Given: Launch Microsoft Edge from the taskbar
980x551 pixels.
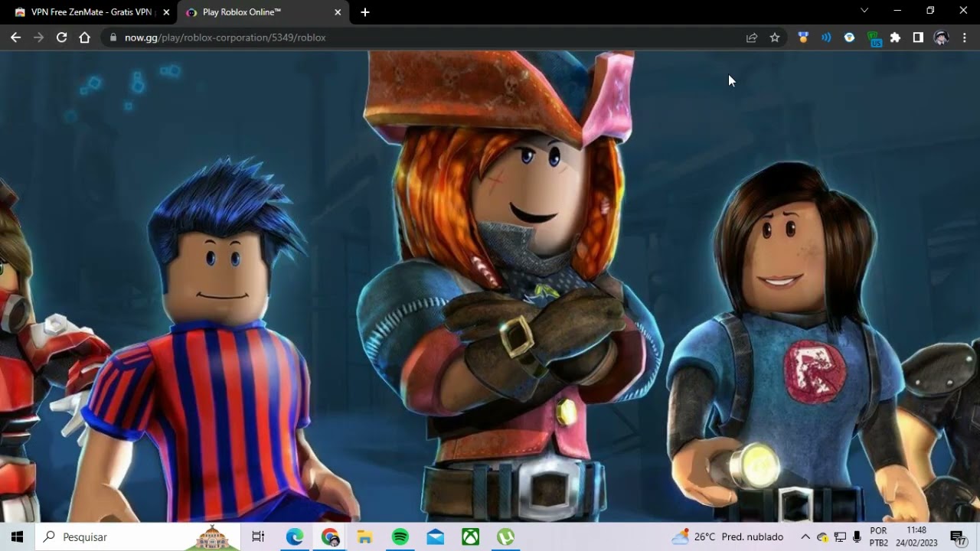Looking at the screenshot, I should [x=295, y=537].
